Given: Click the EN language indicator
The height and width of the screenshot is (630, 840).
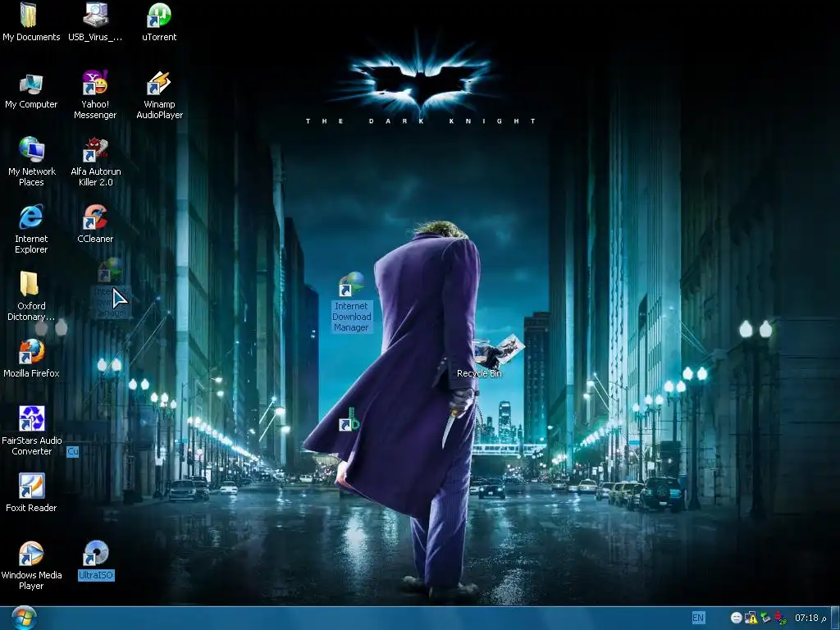Looking at the screenshot, I should point(698,618).
